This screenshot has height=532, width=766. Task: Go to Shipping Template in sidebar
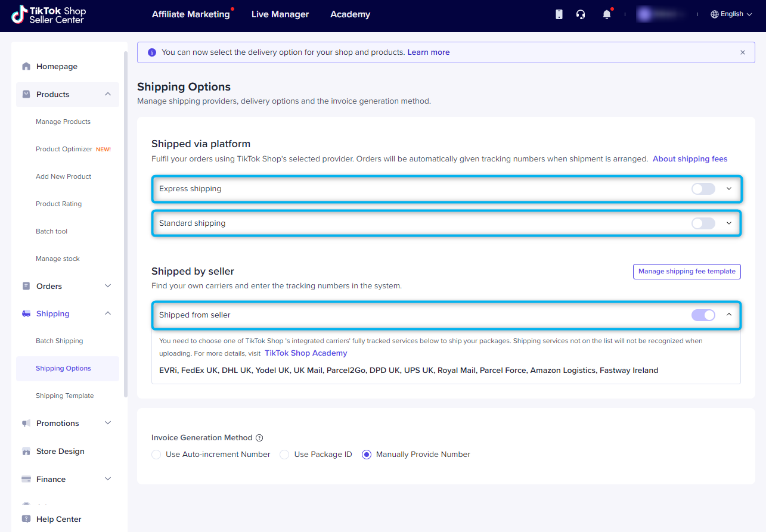point(64,396)
